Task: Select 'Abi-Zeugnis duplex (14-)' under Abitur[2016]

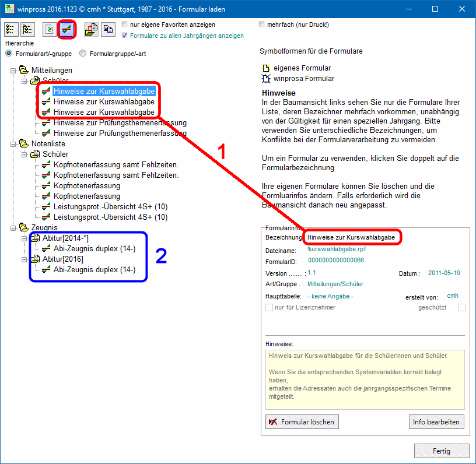Action: click(94, 269)
